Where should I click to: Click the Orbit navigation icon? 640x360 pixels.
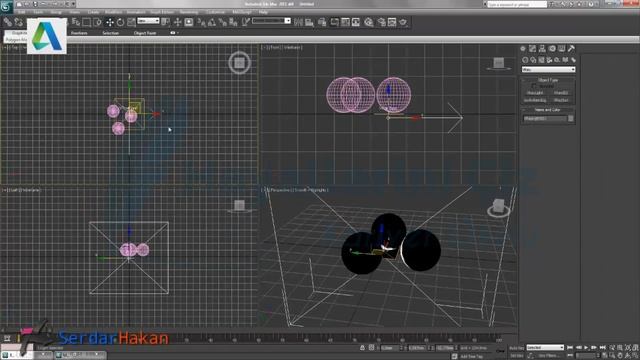click(628, 356)
